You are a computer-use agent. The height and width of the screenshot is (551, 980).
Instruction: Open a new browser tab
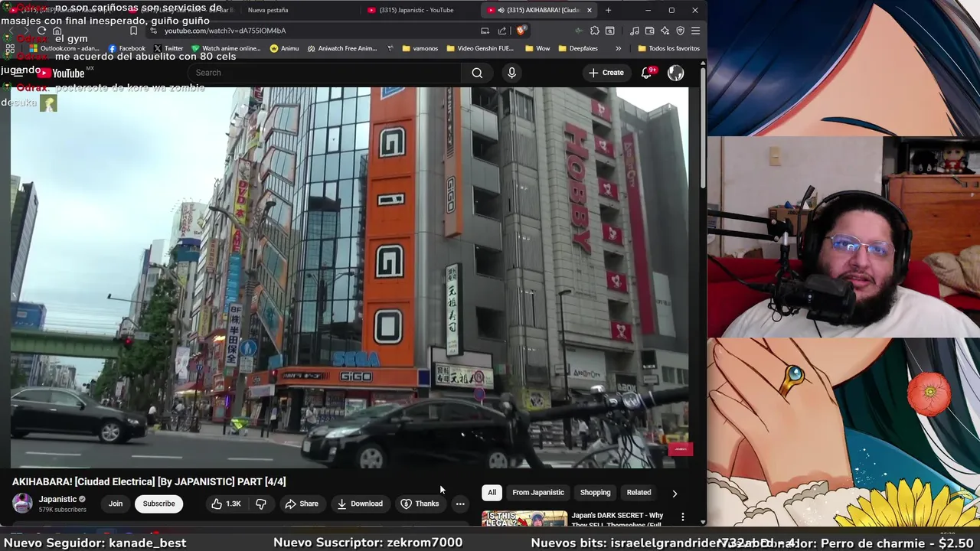(x=608, y=10)
